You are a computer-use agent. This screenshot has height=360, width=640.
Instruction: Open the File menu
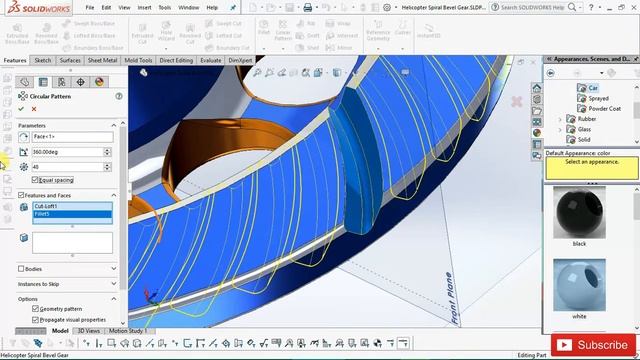coord(90,7)
